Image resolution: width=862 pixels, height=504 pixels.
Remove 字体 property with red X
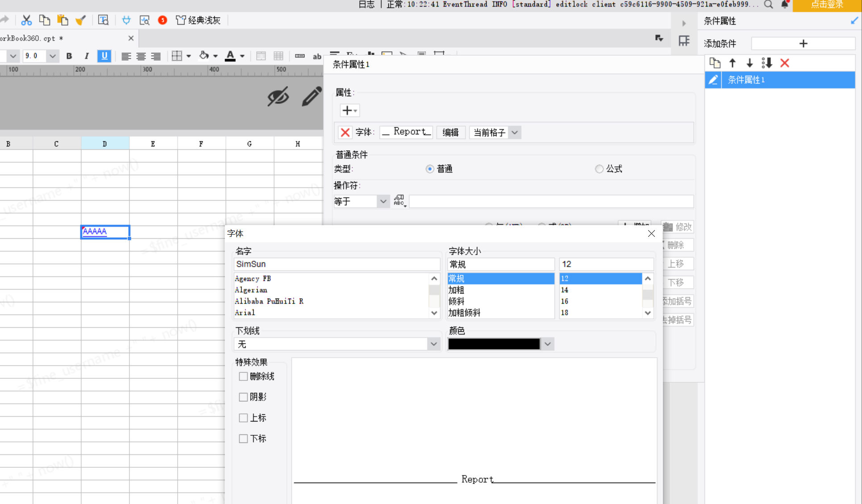[345, 132]
